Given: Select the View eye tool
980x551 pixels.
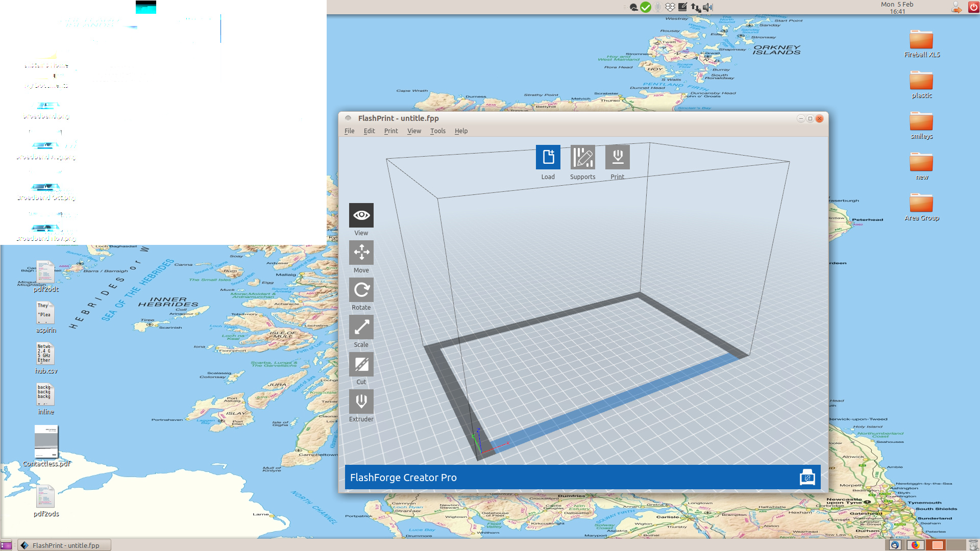Looking at the screenshot, I should coord(361,215).
